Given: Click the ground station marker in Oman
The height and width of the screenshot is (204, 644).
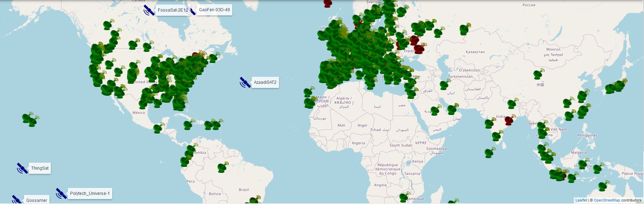Looking at the screenshot, I should tap(452, 109).
